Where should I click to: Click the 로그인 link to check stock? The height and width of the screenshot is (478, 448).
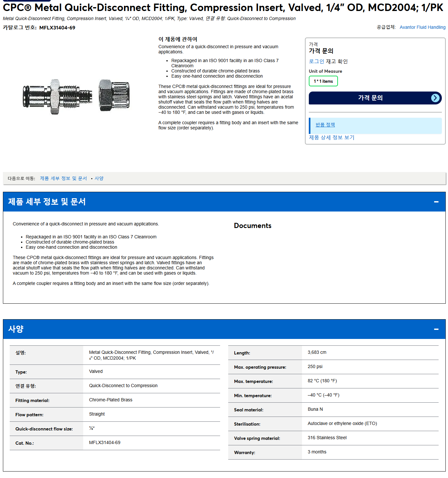(316, 61)
